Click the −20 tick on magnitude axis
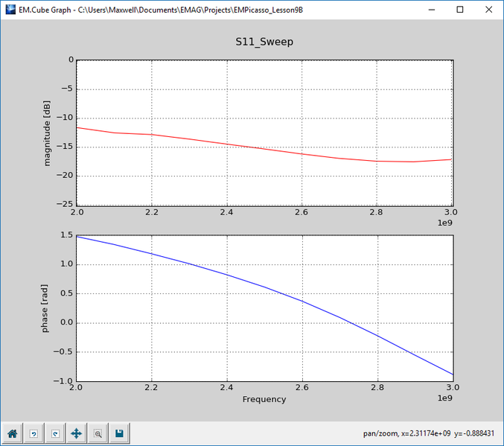The width and height of the screenshot is (504, 446). point(65,175)
